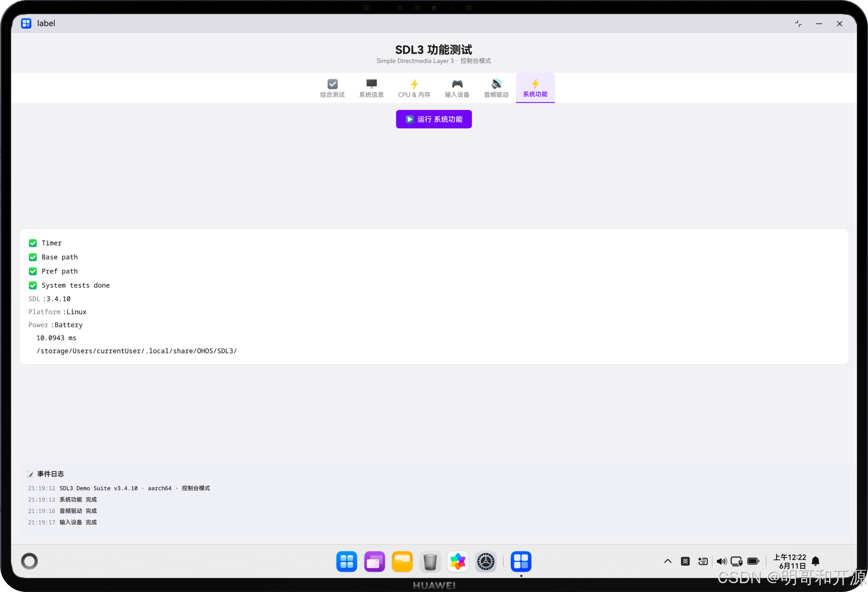Close the label window
This screenshot has height=592, width=868.
point(839,23)
